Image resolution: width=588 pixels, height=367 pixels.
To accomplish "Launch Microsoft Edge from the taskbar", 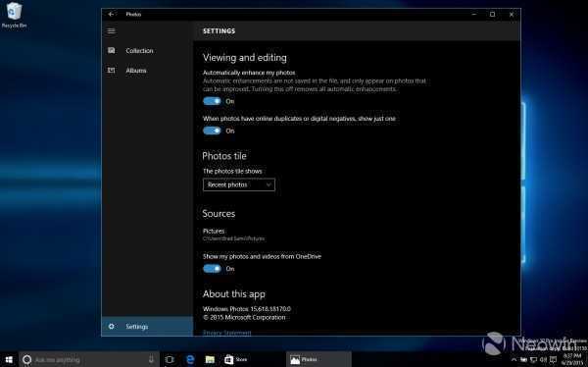I will point(190,359).
